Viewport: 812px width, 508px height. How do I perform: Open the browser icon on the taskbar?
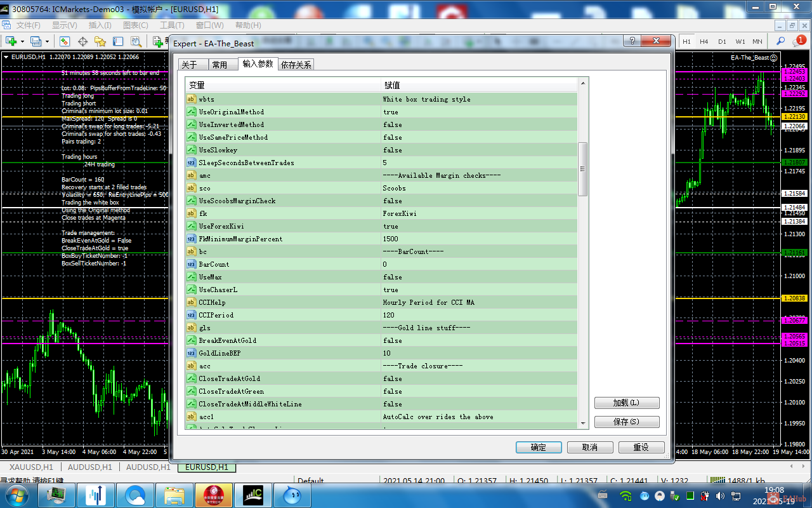[134, 495]
